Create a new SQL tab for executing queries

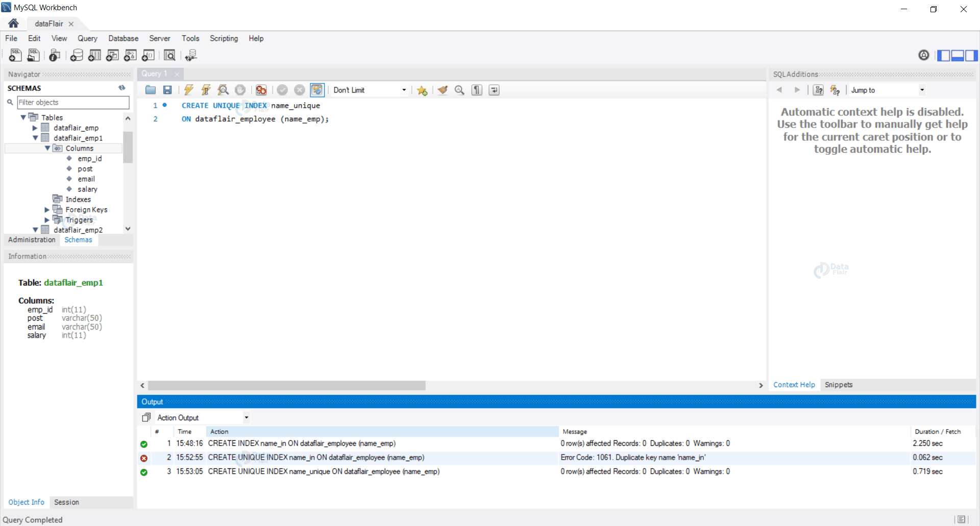coord(15,55)
